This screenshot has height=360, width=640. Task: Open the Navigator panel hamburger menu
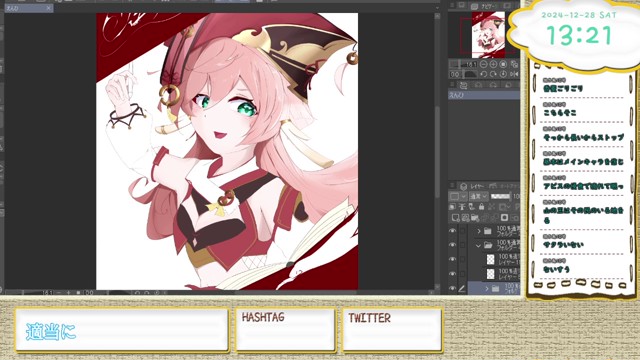click(452, 6)
